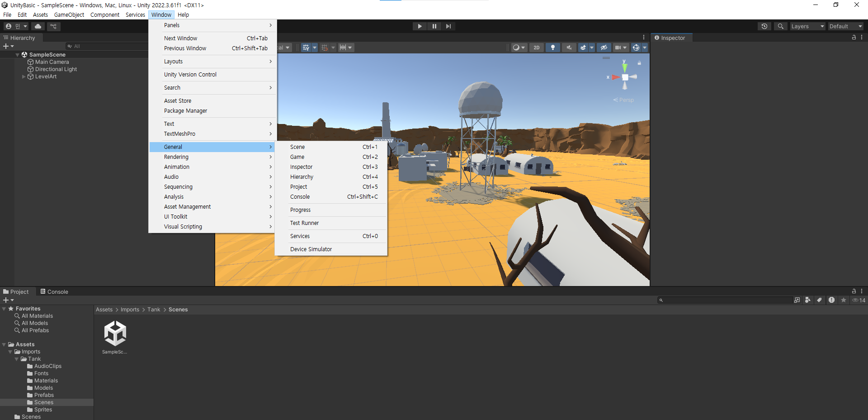Click the Hierarchy search field
868x420 pixels.
(107, 46)
